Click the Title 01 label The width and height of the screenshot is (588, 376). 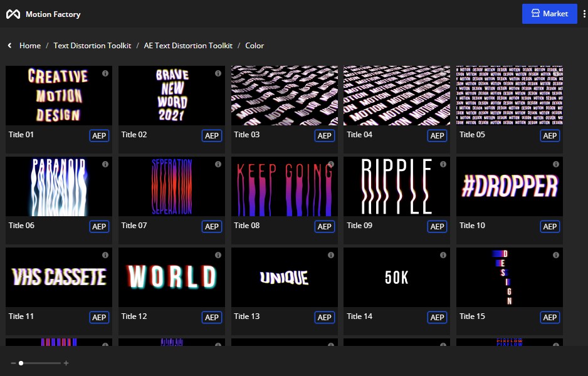(x=21, y=135)
